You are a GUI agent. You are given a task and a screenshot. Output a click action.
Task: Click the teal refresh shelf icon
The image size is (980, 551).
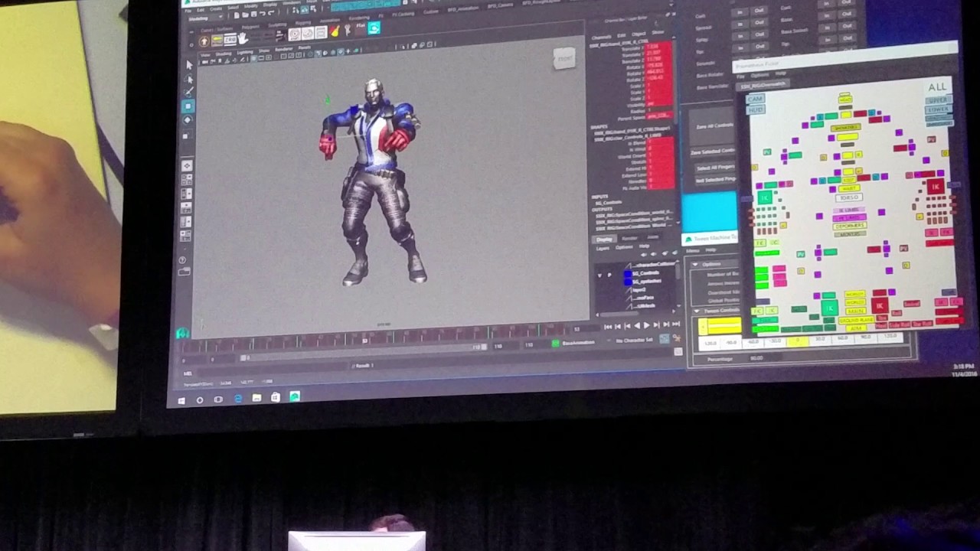[x=374, y=28]
